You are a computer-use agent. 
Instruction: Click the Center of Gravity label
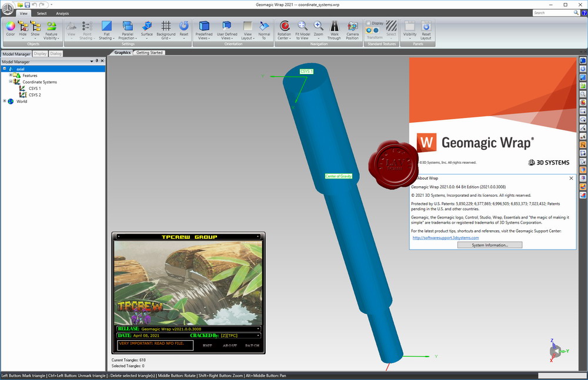point(339,176)
